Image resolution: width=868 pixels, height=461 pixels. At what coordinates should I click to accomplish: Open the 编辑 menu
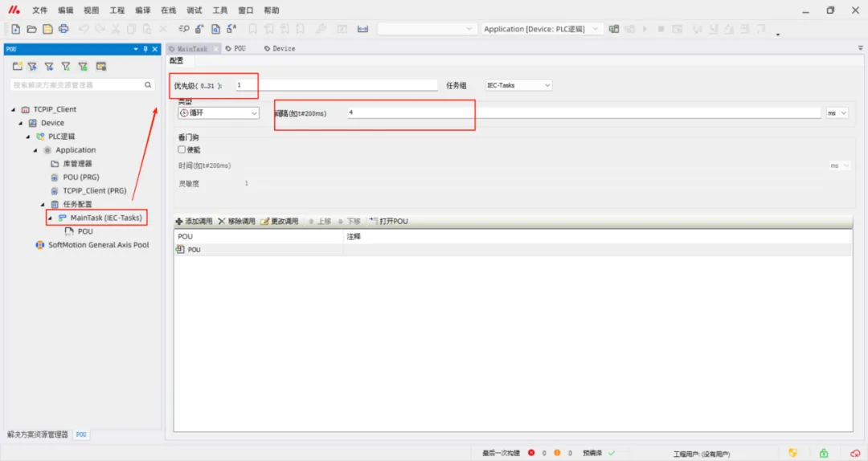[x=65, y=10]
